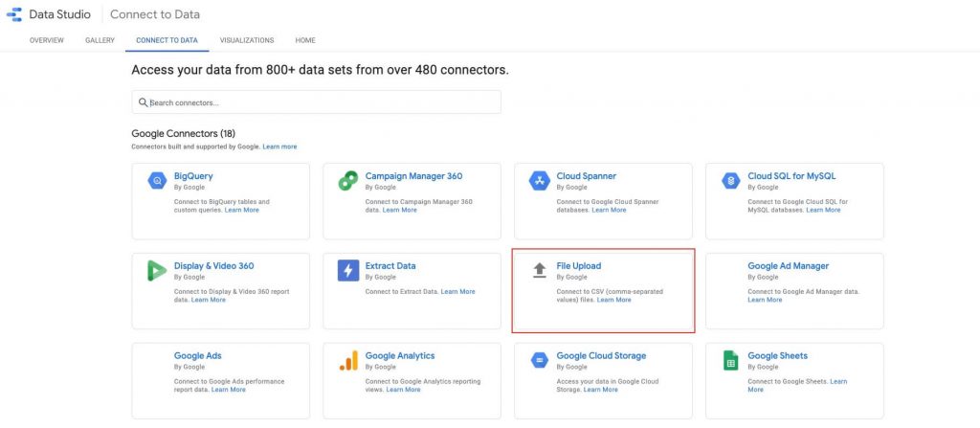The height and width of the screenshot is (428, 980).
Task: Select Cloud SQL for MySQL title
Action: coord(791,176)
